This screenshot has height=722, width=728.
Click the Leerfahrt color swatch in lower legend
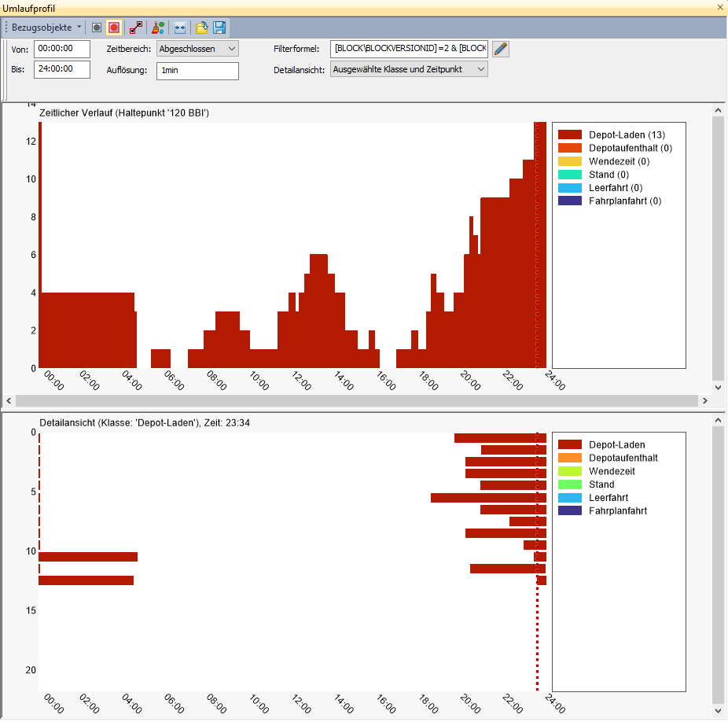pos(569,498)
